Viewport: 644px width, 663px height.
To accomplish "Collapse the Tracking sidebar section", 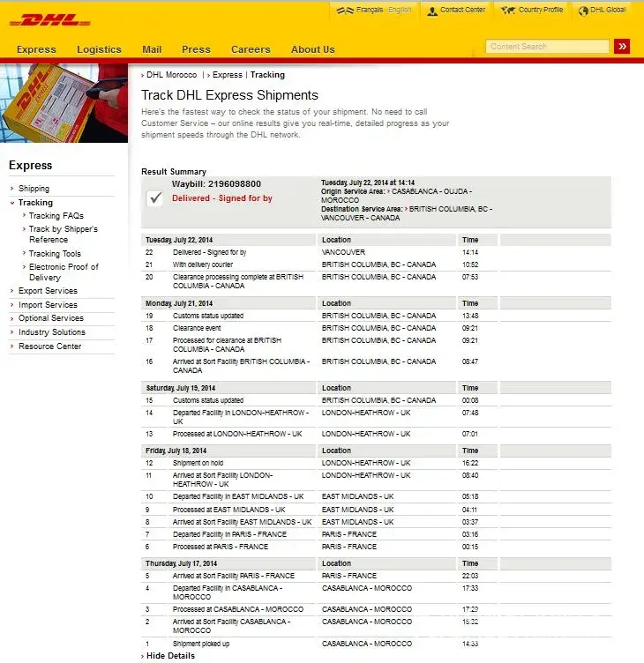I will [35, 203].
